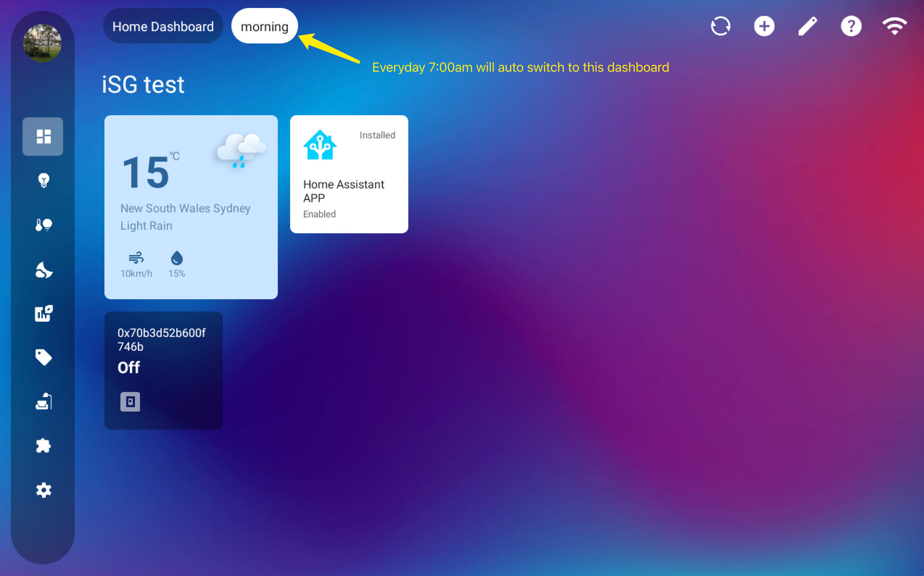Switch to Home Dashboard tab
Screen dimensions: 924x576
[x=163, y=26]
